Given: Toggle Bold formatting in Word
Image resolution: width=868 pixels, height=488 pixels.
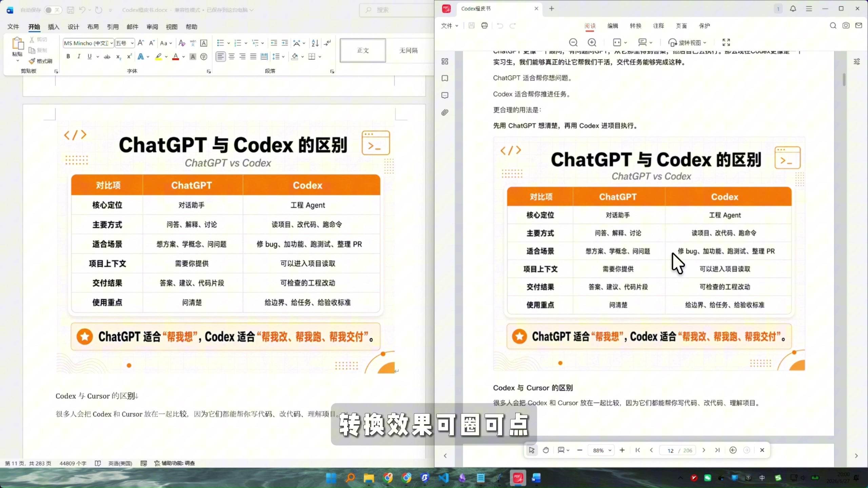Looking at the screenshot, I should click(x=68, y=57).
